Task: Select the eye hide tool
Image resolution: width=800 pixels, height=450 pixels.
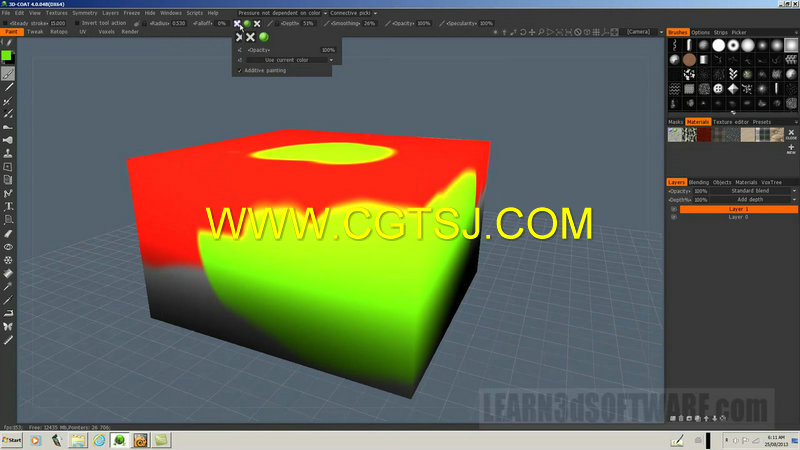Action: 8,246
